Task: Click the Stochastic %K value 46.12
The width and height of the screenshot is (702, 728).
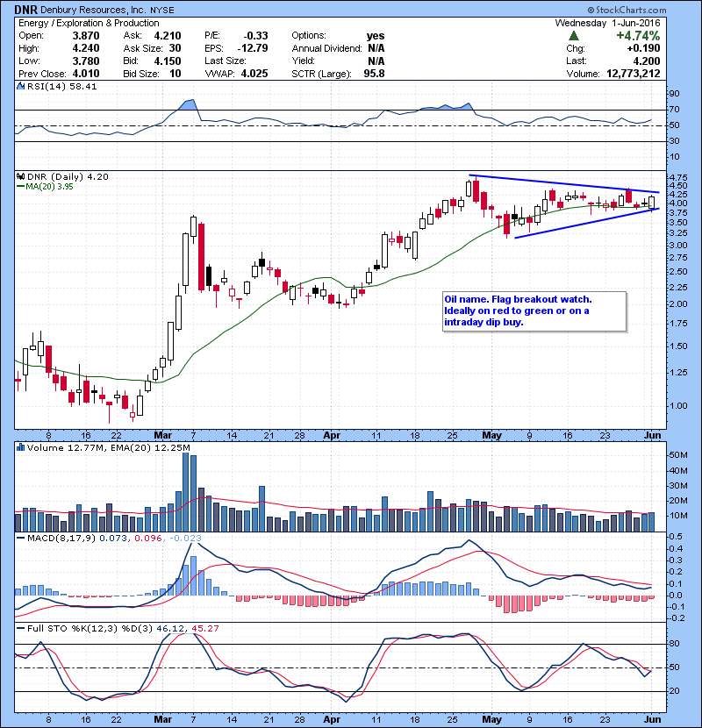Action: pos(170,628)
